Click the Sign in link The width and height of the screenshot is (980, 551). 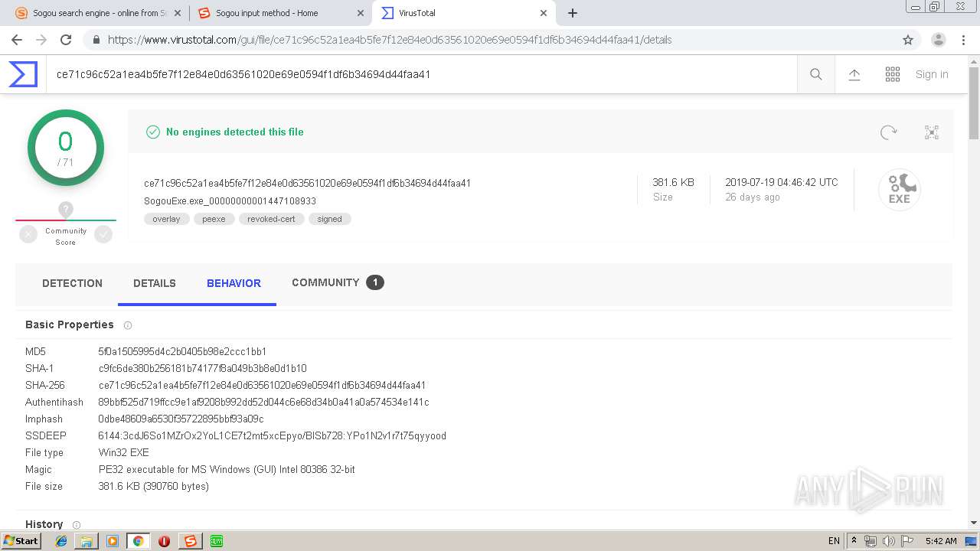tap(932, 74)
